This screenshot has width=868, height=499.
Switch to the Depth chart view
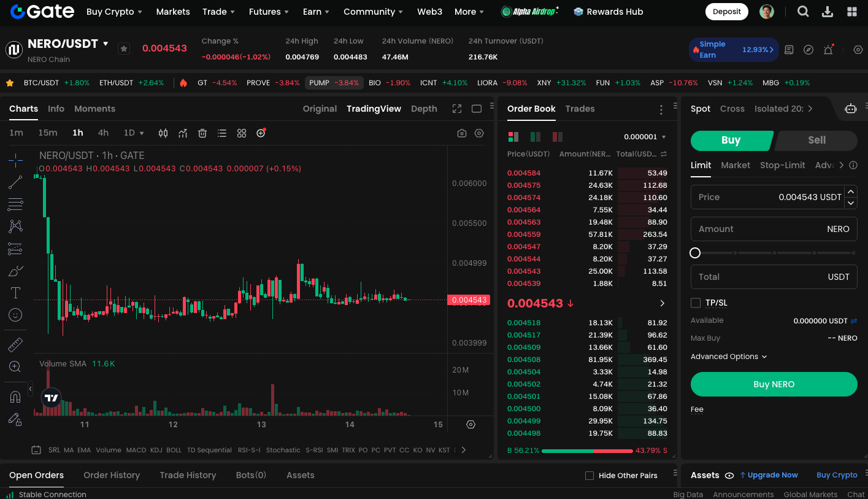tap(424, 109)
